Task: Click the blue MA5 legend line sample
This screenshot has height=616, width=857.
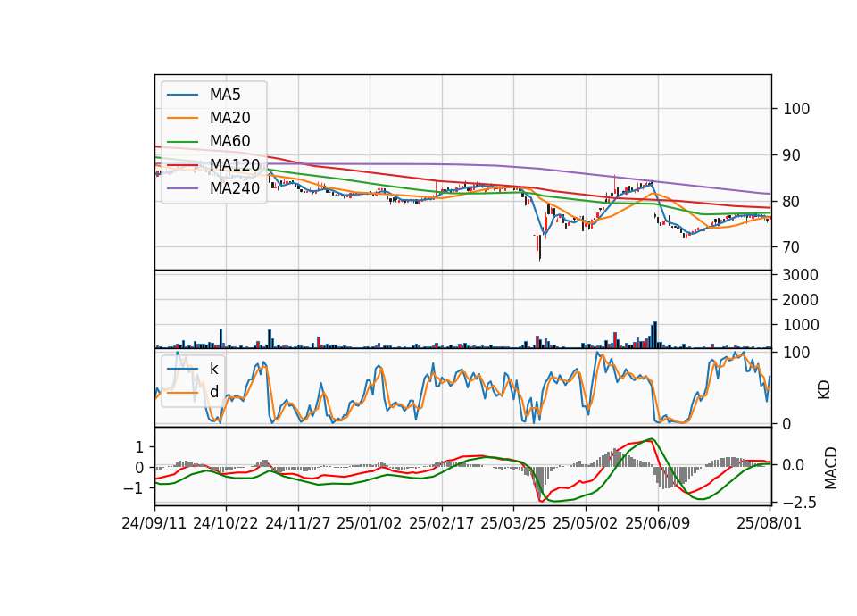Action: click(x=182, y=95)
